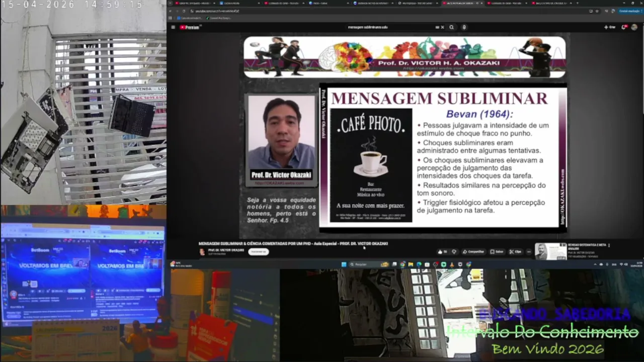Open options menu of the suggested video
Viewport: 644px width, 362px height.
609,245
